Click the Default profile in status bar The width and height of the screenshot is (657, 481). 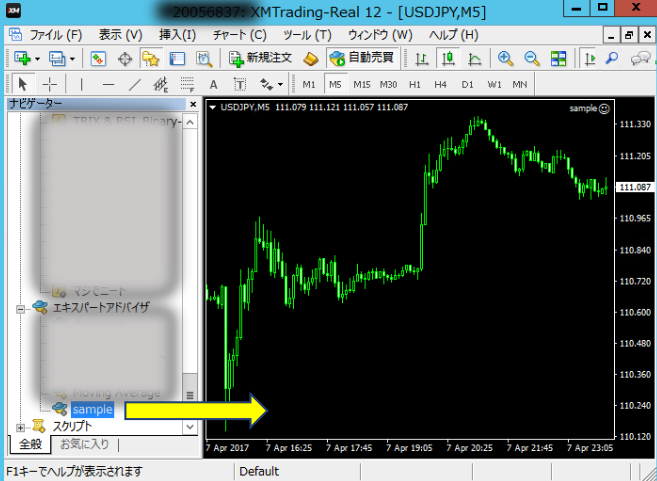tap(259, 471)
